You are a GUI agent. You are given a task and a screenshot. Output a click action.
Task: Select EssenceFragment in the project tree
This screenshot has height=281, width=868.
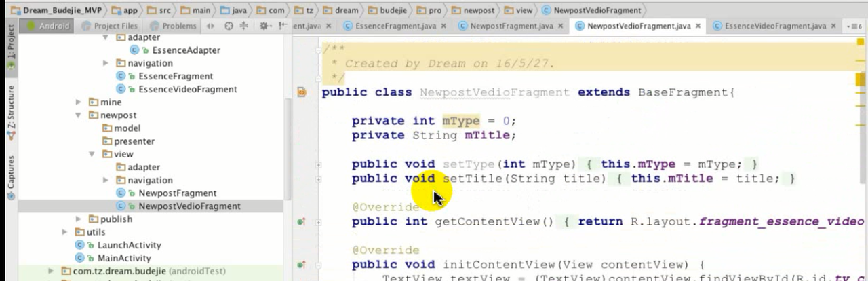[x=165, y=76]
